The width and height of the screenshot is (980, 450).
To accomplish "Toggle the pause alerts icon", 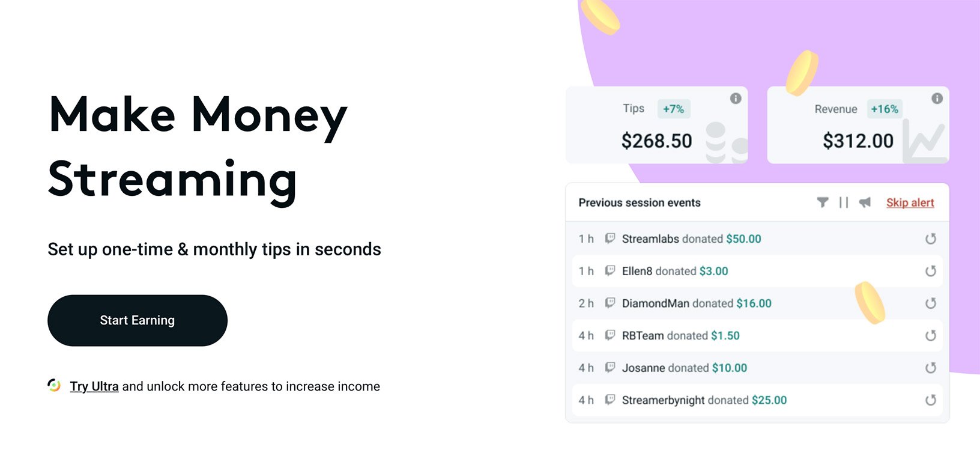I will click(x=843, y=202).
